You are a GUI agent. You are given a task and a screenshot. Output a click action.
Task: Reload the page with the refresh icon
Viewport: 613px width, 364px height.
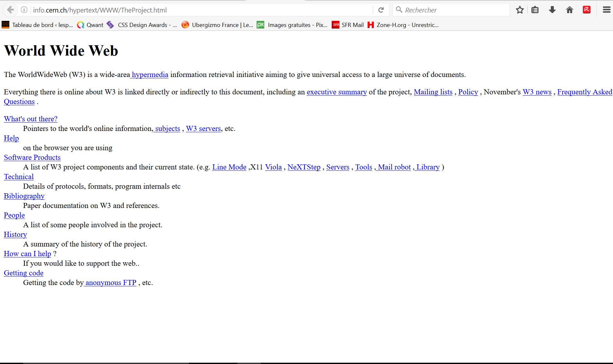point(381,10)
